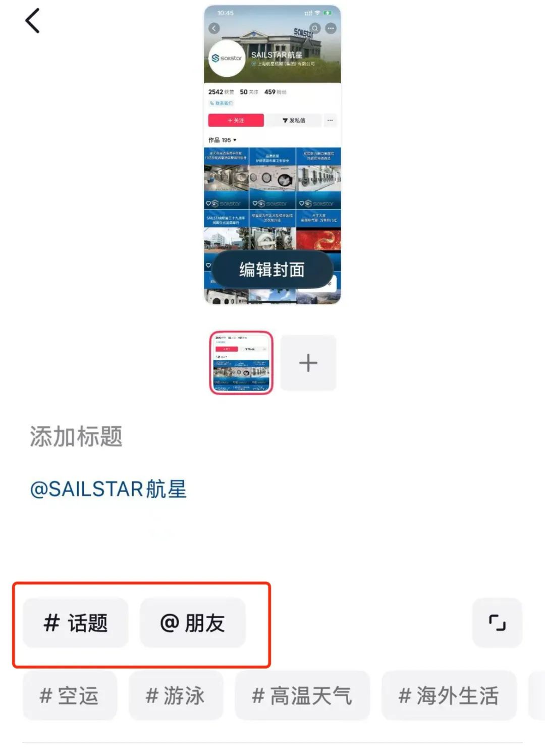The height and width of the screenshot is (756, 545).
Task: Tap the 添加标题 title field
Action: [76, 437]
